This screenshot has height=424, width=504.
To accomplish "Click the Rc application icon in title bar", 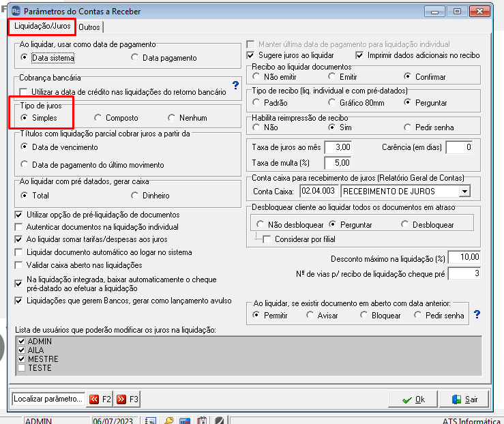I will [x=16, y=11].
